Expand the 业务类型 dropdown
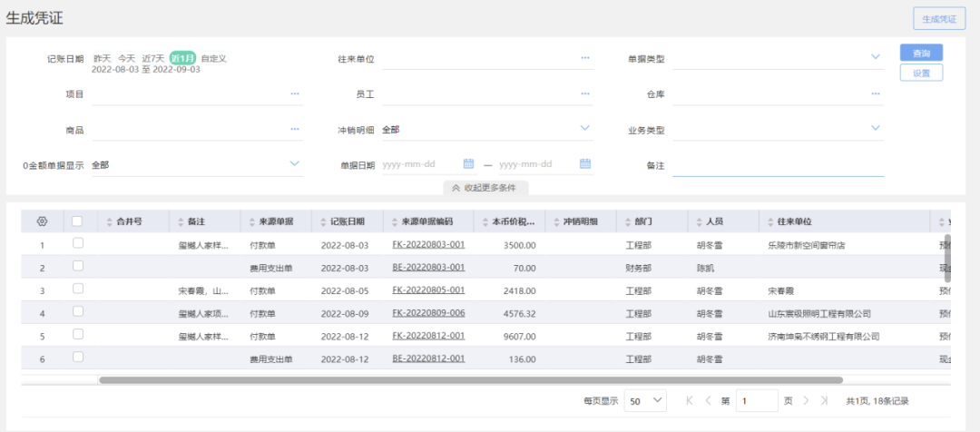Screen dimensions: 980x432 [876, 128]
